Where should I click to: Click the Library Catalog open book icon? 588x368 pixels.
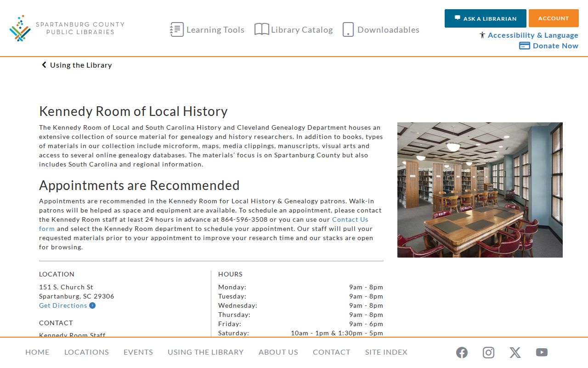coord(262,29)
